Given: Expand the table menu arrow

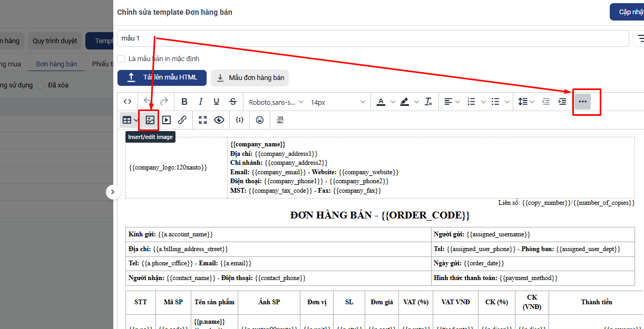Looking at the screenshot, I should click(x=136, y=120).
